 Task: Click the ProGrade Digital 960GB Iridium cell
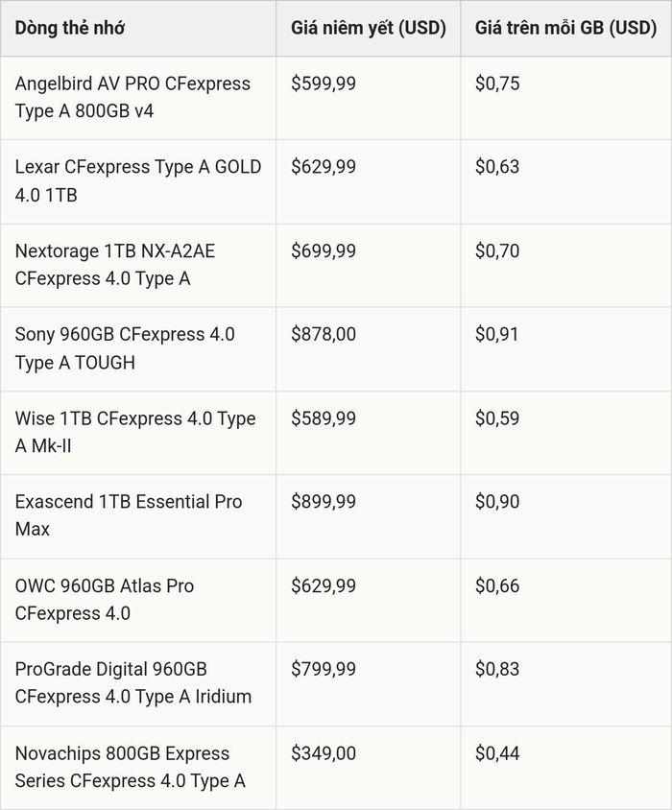[133, 682]
